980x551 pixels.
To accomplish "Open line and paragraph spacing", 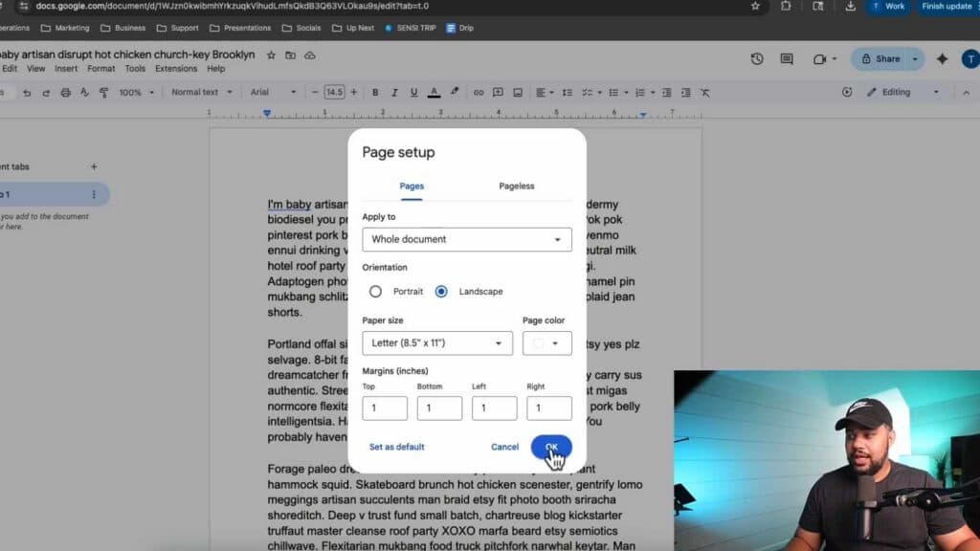I will [568, 93].
